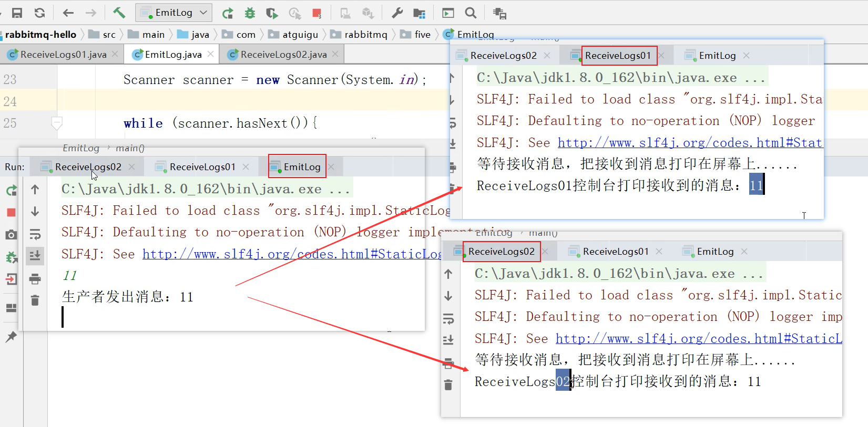Click line number 24 in the gutter
Image resolution: width=868 pixels, height=427 pixels.
point(10,101)
